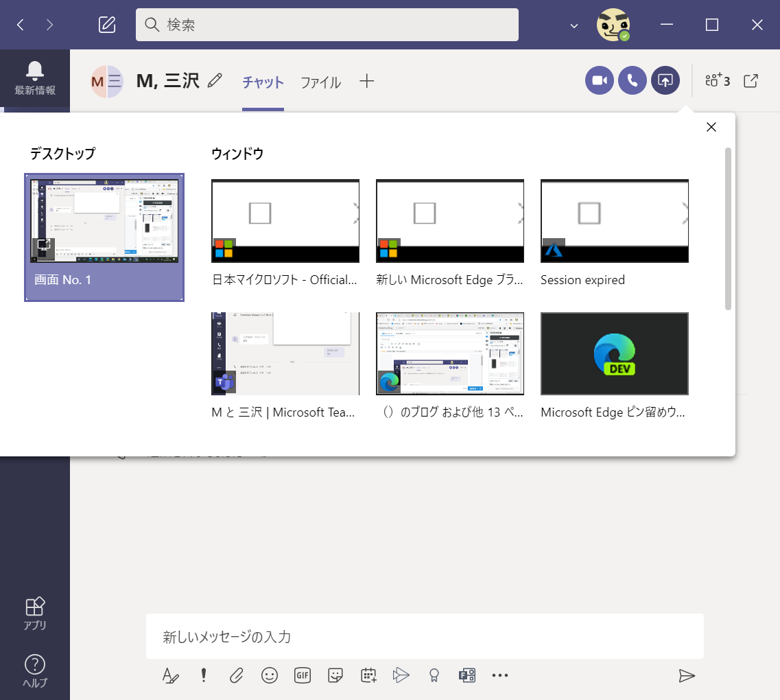Start an audio call

click(x=633, y=80)
